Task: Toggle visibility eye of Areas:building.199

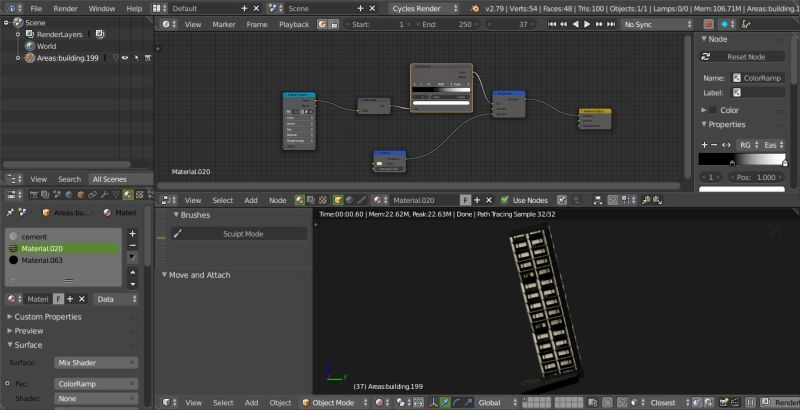Action: [125, 58]
